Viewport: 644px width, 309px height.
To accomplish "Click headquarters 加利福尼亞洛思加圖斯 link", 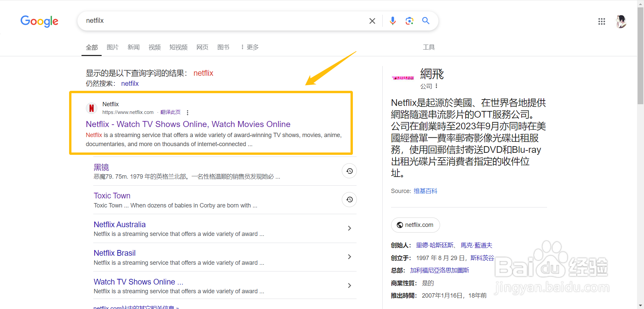I will pos(439,270).
